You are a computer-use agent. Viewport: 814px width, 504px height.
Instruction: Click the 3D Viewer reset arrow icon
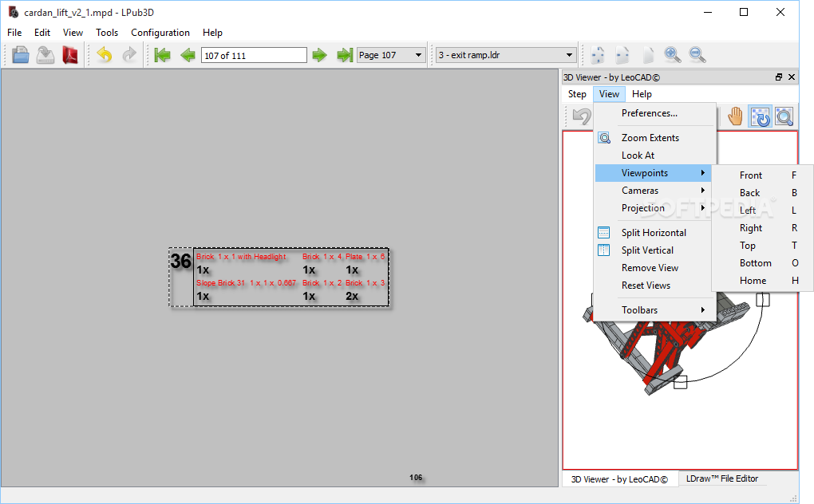pyautogui.click(x=582, y=116)
